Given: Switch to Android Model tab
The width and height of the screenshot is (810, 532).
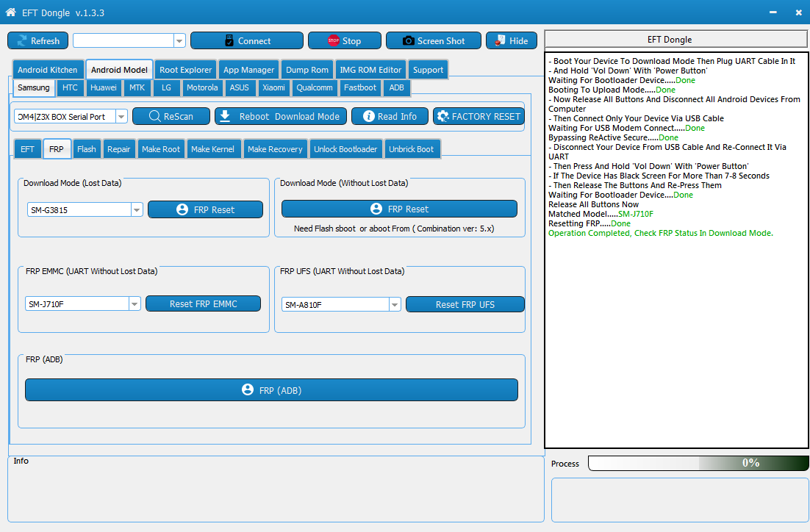Looking at the screenshot, I should tap(119, 70).
